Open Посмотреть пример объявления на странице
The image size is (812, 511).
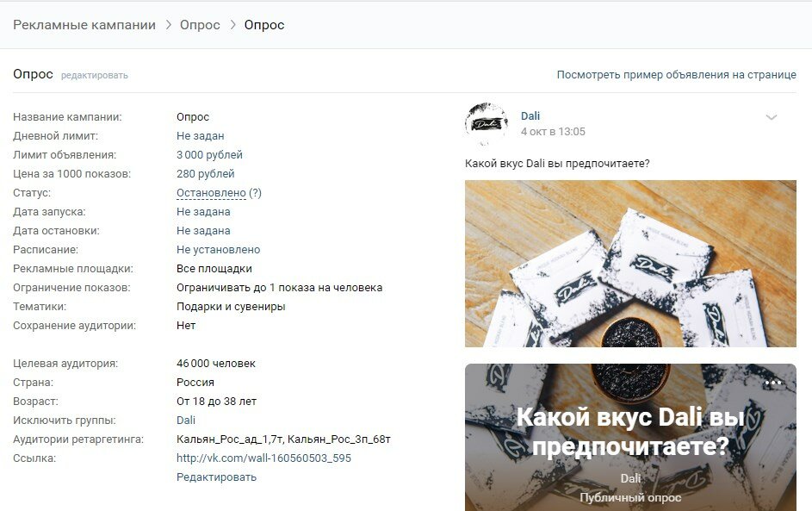click(676, 75)
